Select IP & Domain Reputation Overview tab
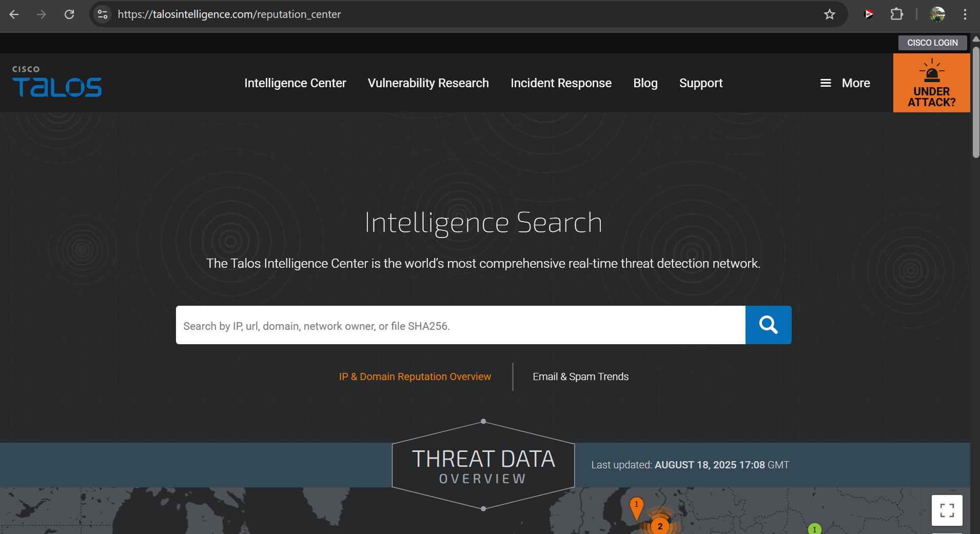Image resolution: width=980 pixels, height=534 pixels. (x=415, y=377)
